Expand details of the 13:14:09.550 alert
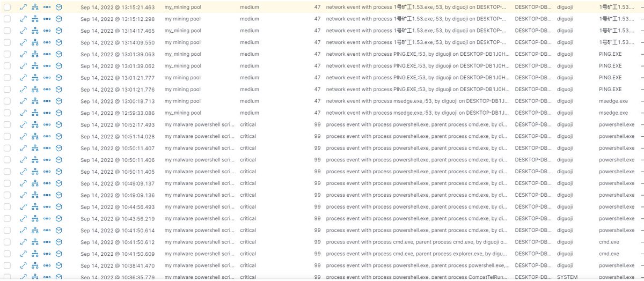Viewport: 644px width, 281px height. tap(23, 43)
